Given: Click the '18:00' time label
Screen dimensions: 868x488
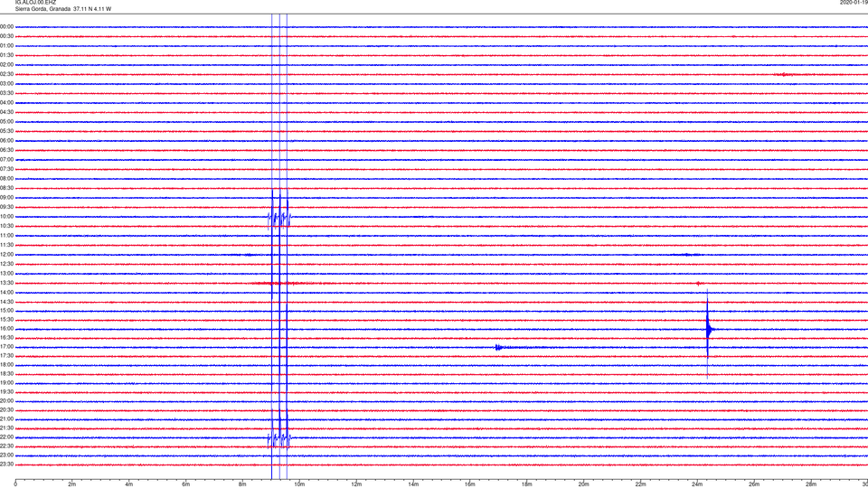Looking at the screenshot, I should click(x=6, y=364).
